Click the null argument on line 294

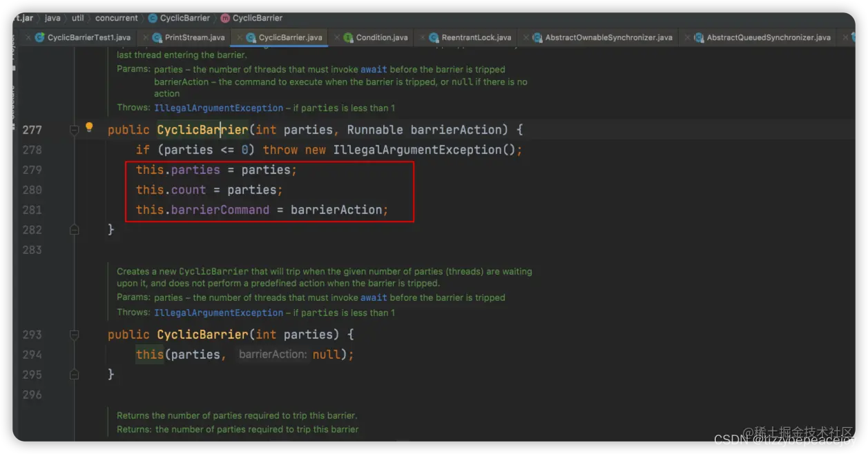[x=326, y=355]
